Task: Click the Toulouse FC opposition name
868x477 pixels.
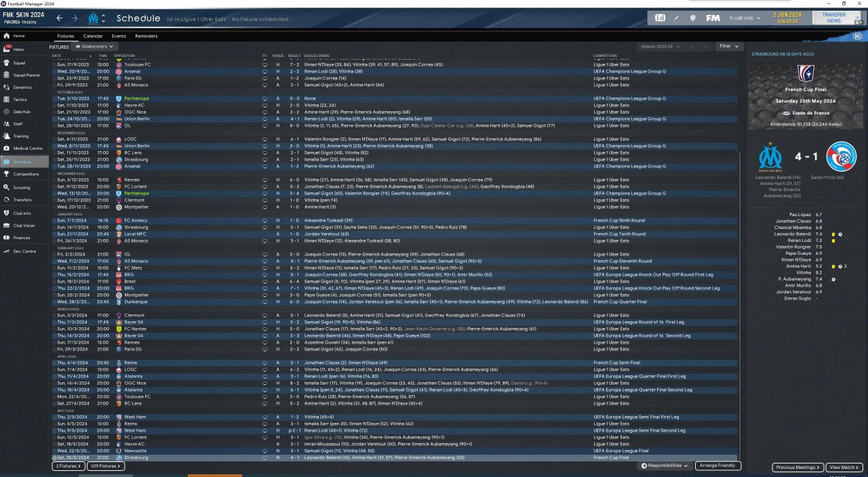Action: click(x=137, y=64)
